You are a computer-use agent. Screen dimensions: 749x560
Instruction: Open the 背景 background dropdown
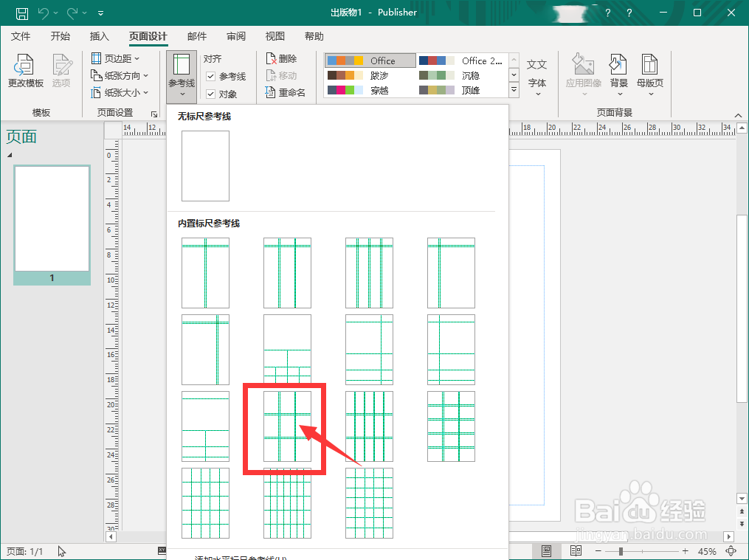click(618, 75)
